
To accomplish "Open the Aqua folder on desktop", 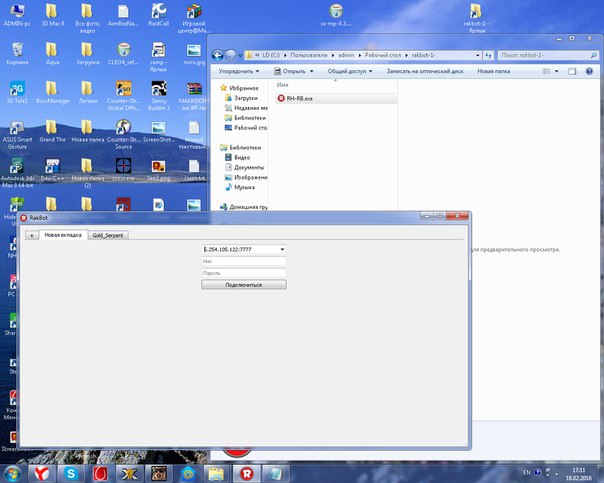I will (x=52, y=53).
